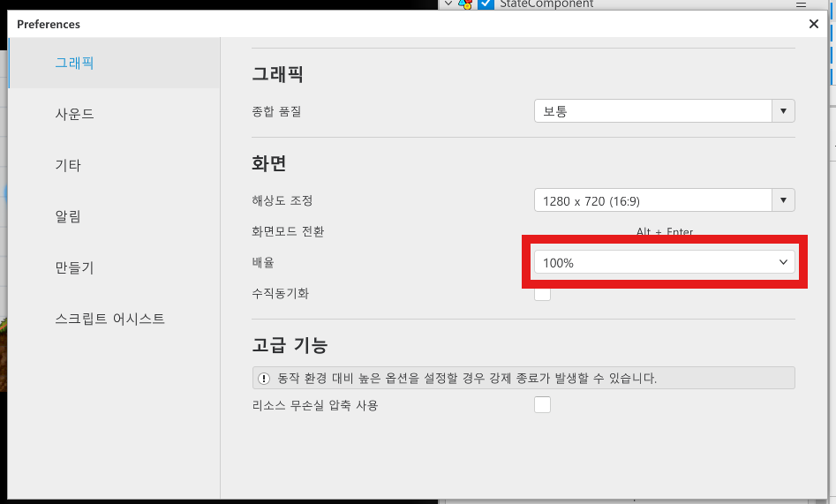This screenshot has width=836, height=504.
Task: Click the 화면모드 전환 label text
Action: 288,231
